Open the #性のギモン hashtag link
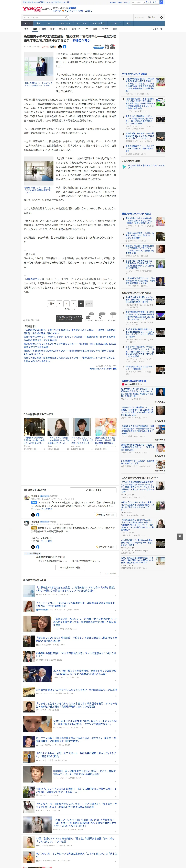The width and height of the screenshot is (186, 868). (x=81, y=41)
